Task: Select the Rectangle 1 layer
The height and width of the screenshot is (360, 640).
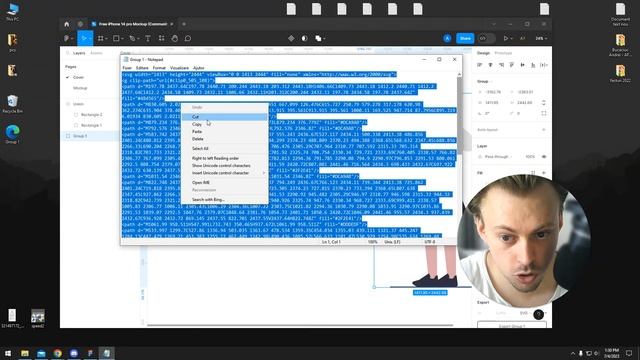Action: (91, 125)
